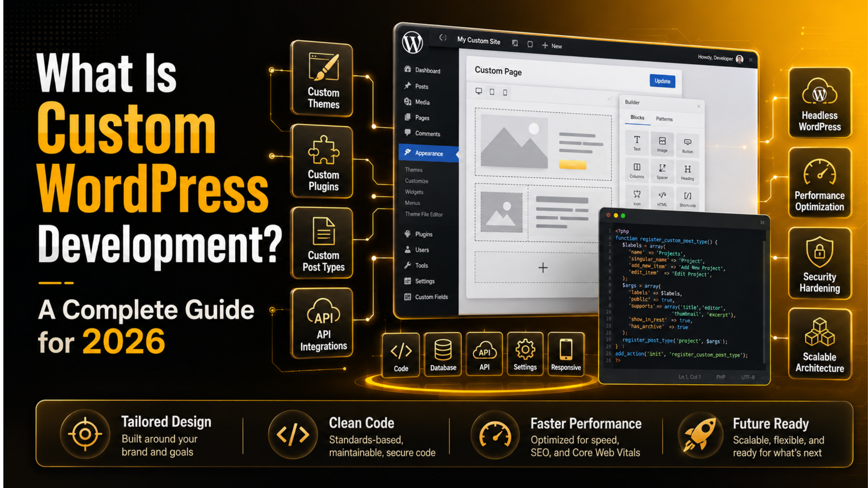Image resolution: width=868 pixels, height=488 pixels.
Task: Add an Image block
Action: pyautogui.click(x=662, y=144)
